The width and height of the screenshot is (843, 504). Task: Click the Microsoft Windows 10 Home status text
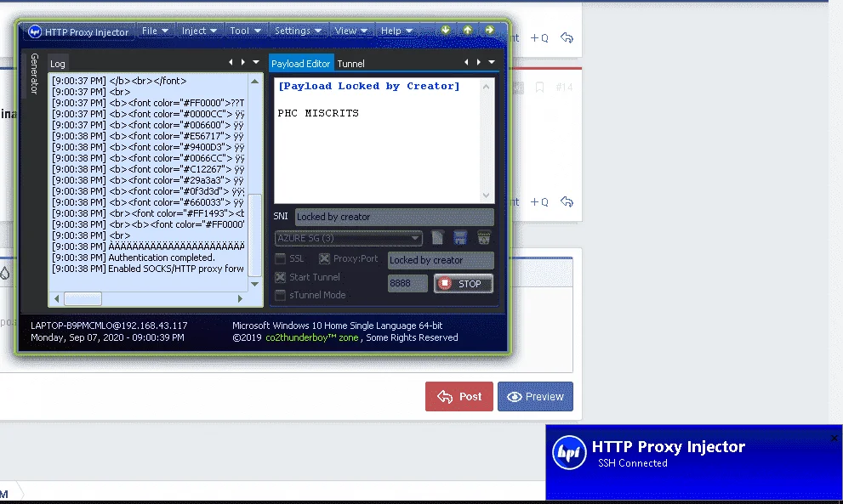click(337, 326)
